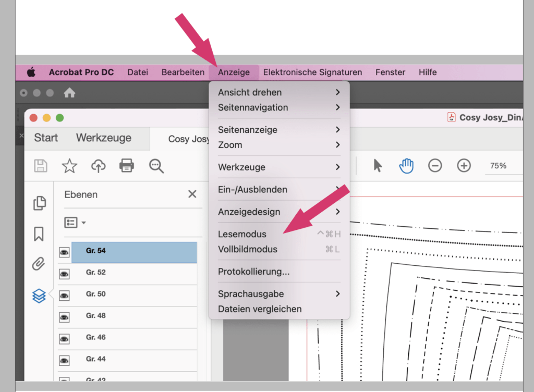534x392 pixels.
Task: Hide the Gr. 54 layer
Action: (64, 252)
